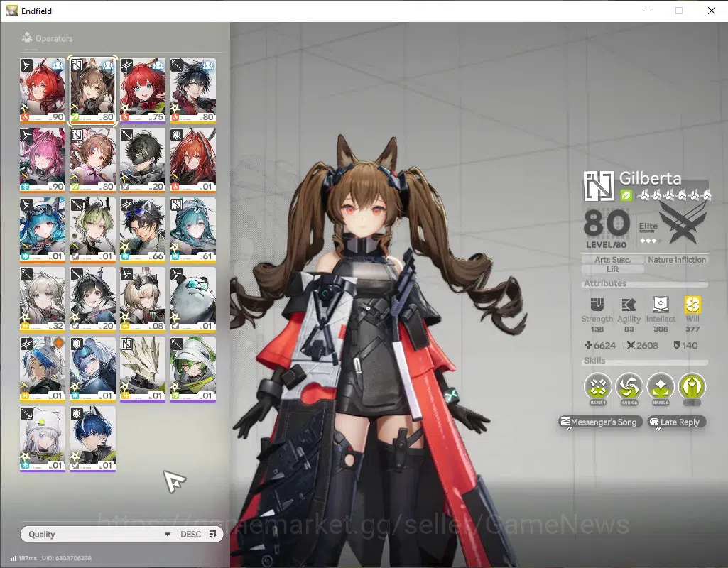Click the HP cross icon showing 6624
The height and width of the screenshot is (568, 728).
[x=588, y=345]
